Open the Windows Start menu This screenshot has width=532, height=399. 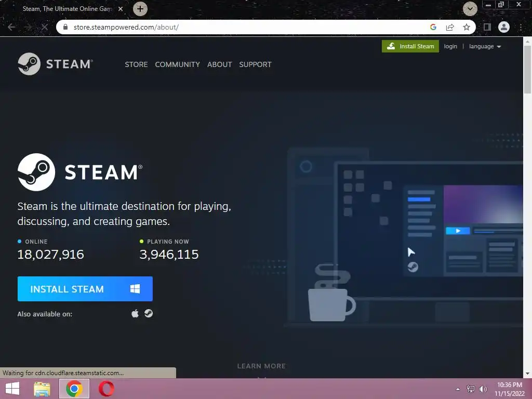12,389
